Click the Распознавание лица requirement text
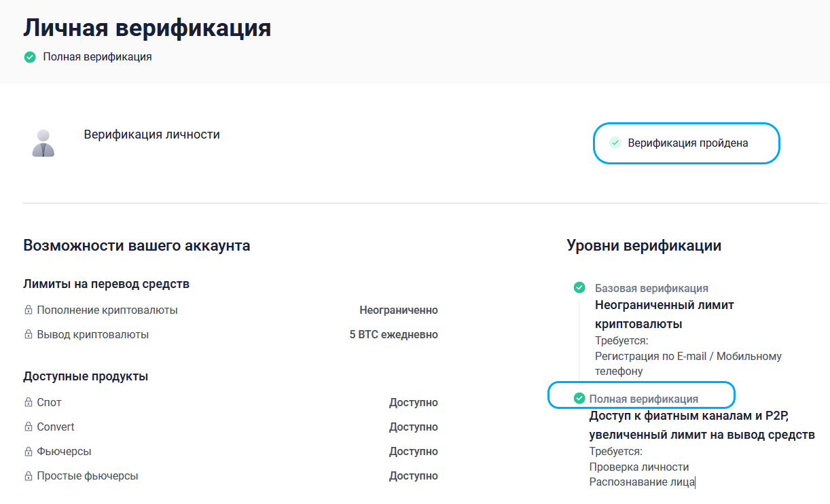830x504 pixels. (x=641, y=482)
